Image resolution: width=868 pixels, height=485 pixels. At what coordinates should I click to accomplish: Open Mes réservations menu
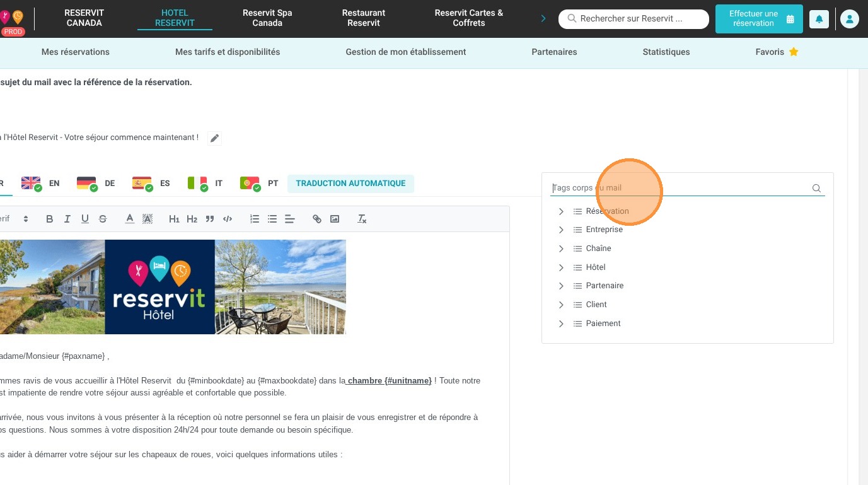[x=76, y=52]
